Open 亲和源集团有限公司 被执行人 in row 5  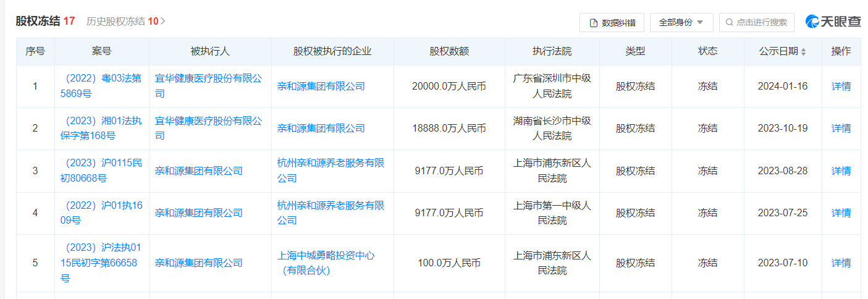198,263
